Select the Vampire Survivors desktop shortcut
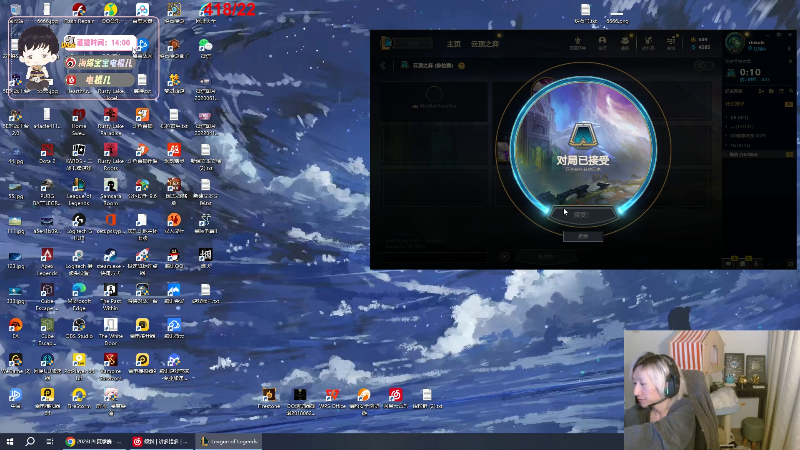 110,367
